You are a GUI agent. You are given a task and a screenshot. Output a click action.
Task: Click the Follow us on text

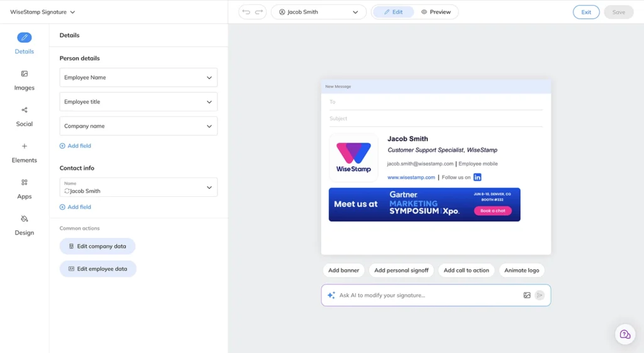pos(456,177)
